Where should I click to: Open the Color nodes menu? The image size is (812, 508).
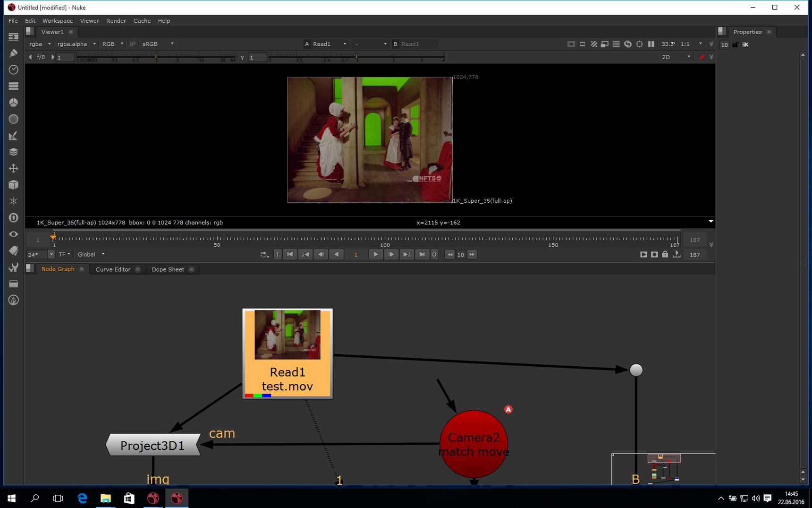click(x=13, y=103)
